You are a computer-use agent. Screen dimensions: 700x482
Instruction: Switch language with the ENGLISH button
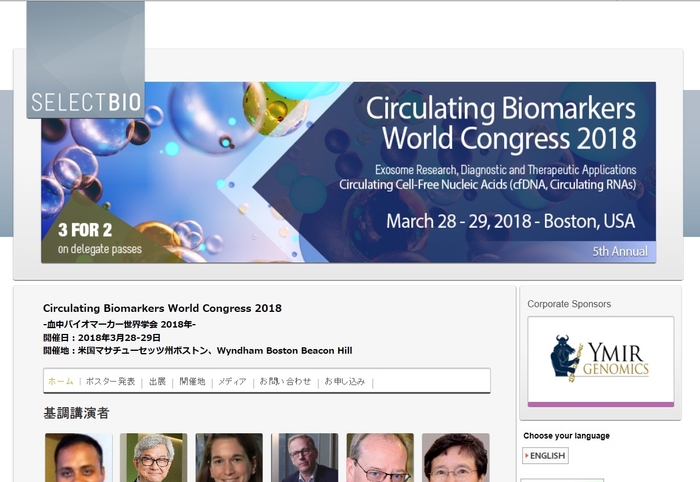(x=545, y=456)
